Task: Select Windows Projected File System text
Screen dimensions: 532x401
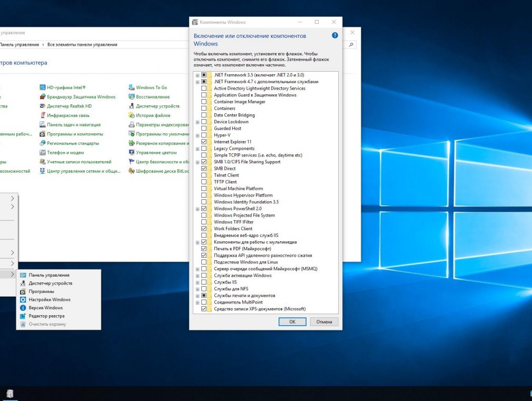Action: click(244, 216)
